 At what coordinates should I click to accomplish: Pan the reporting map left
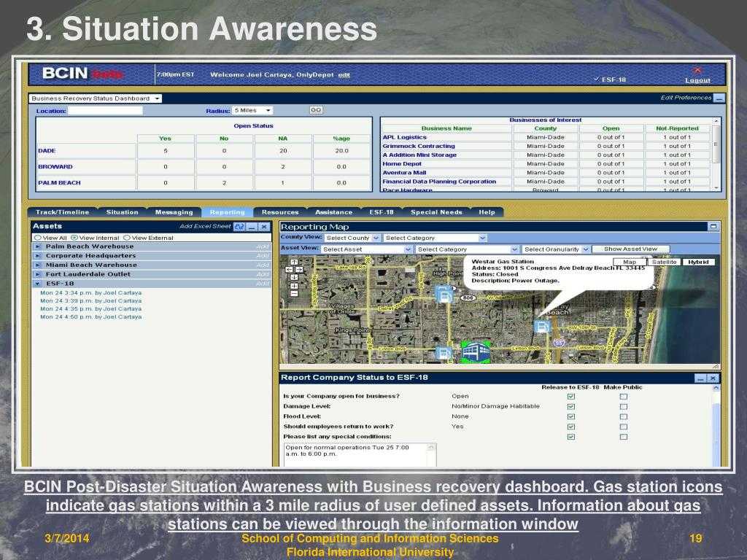pyautogui.click(x=289, y=270)
